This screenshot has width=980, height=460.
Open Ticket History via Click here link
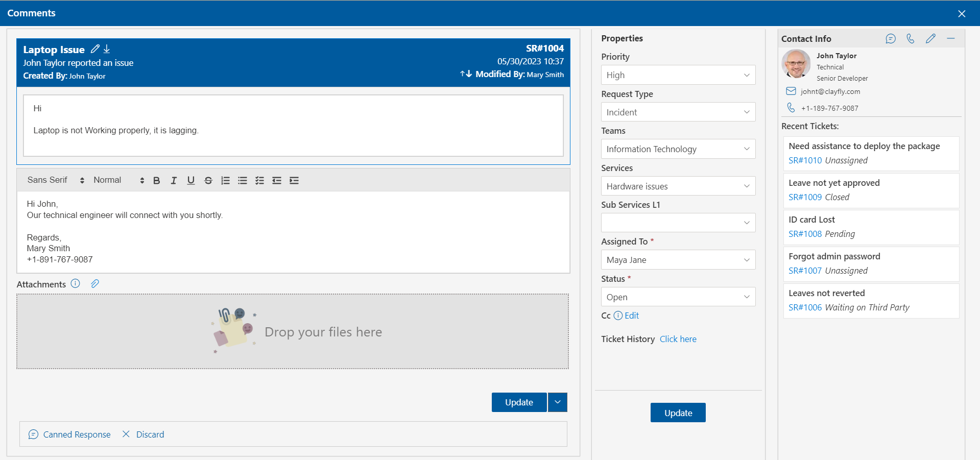pos(678,339)
